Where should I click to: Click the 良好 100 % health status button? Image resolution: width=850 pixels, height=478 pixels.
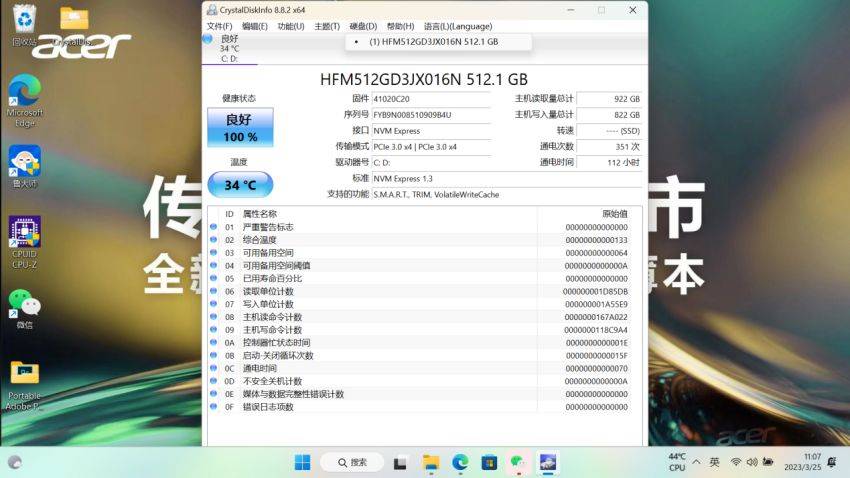(x=240, y=127)
